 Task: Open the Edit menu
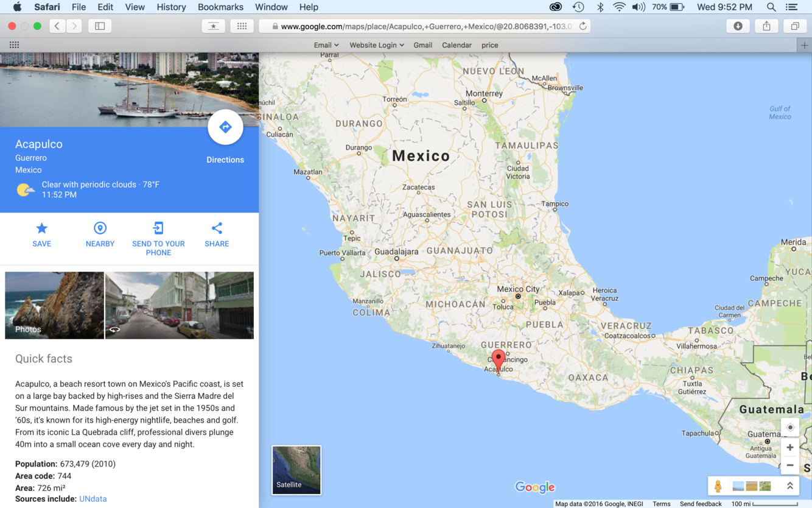coord(105,7)
